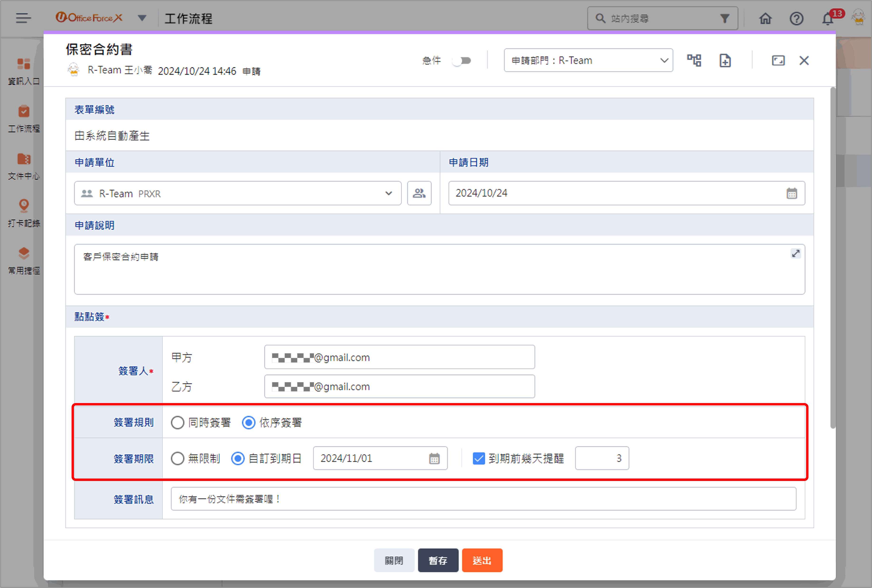872x588 pixels.
Task: Open the hamburger menu at top-left
Action: [x=23, y=18]
